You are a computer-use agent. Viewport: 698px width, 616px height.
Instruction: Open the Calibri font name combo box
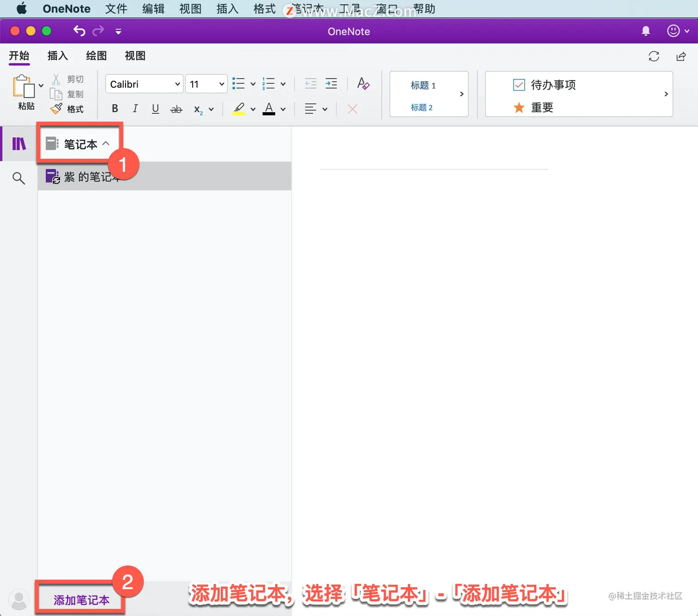point(144,84)
